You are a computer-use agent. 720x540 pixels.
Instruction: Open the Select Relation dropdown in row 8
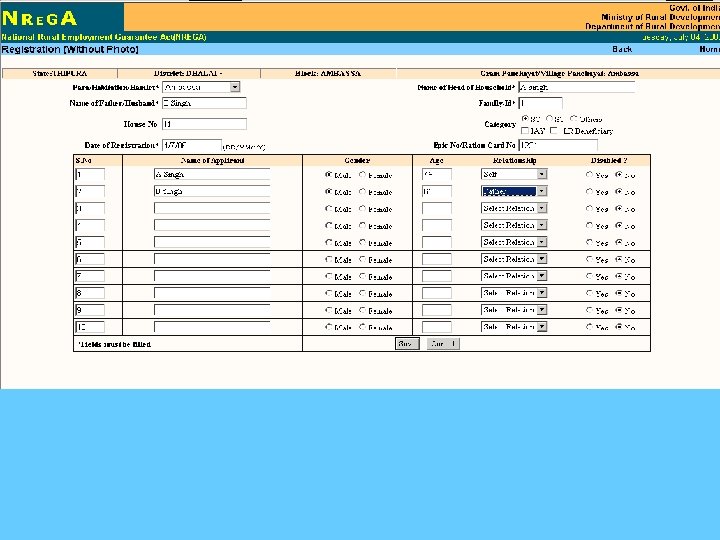pyautogui.click(x=514, y=293)
